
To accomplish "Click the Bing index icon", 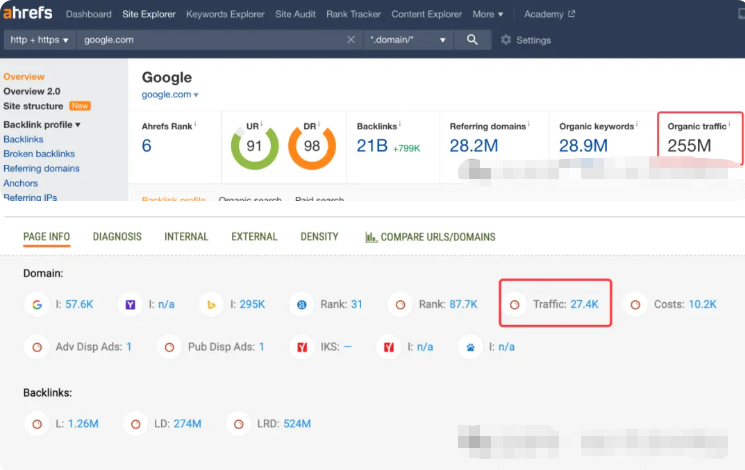I will 212,304.
